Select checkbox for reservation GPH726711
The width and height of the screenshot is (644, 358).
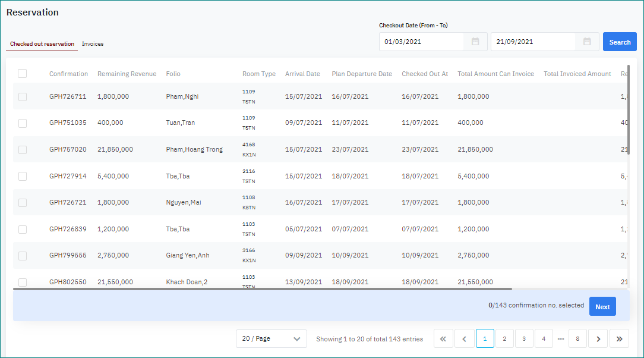(x=22, y=96)
